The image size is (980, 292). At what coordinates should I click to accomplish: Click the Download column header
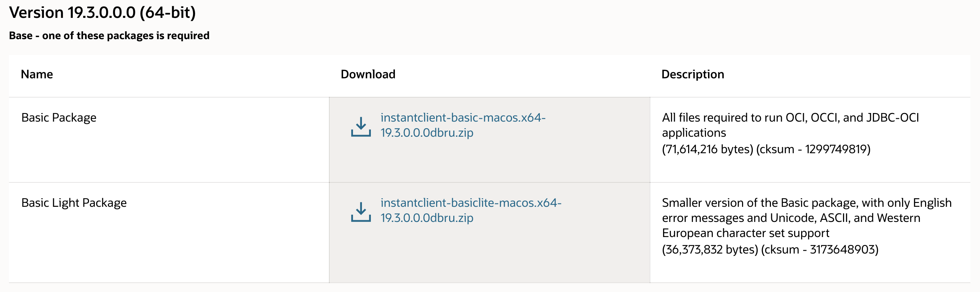368,74
